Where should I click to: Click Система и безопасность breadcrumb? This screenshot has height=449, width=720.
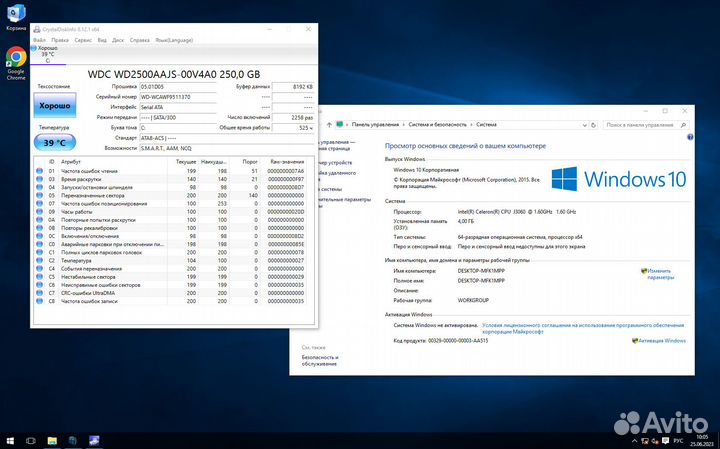[437, 125]
